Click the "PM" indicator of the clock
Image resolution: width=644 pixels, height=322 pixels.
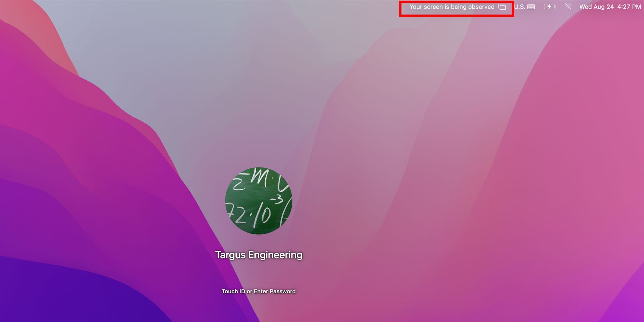pyautogui.click(x=636, y=7)
